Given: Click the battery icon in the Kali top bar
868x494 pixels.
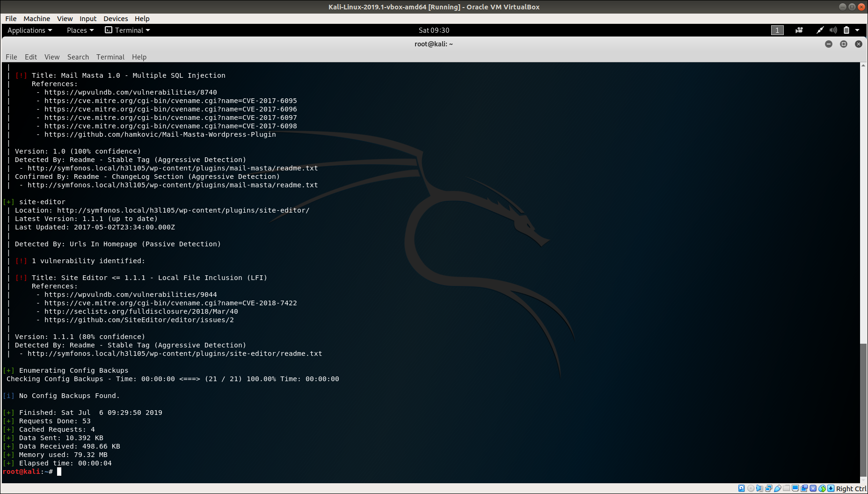Looking at the screenshot, I should coord(846,30).
